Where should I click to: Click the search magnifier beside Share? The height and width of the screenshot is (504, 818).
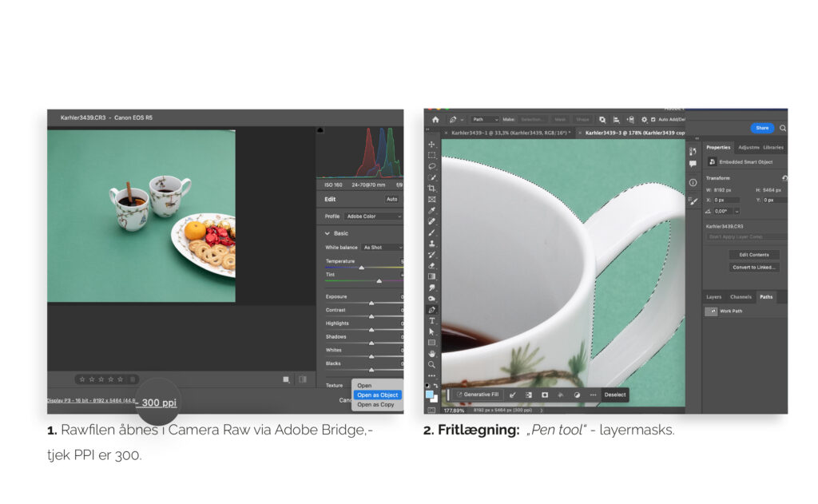(x=783, y=128)
